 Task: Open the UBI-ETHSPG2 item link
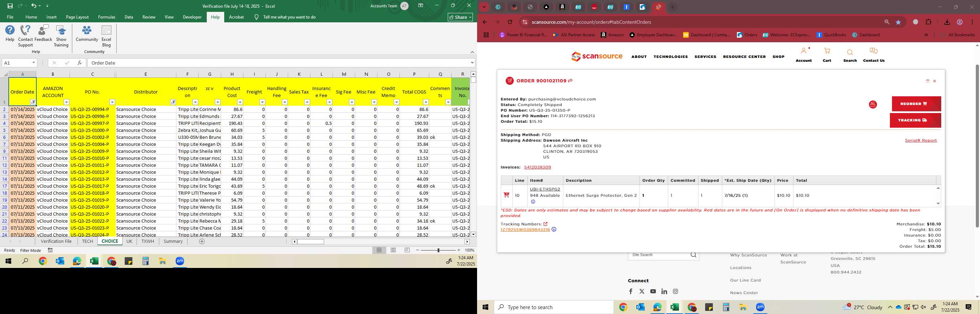tap(545, 189)
